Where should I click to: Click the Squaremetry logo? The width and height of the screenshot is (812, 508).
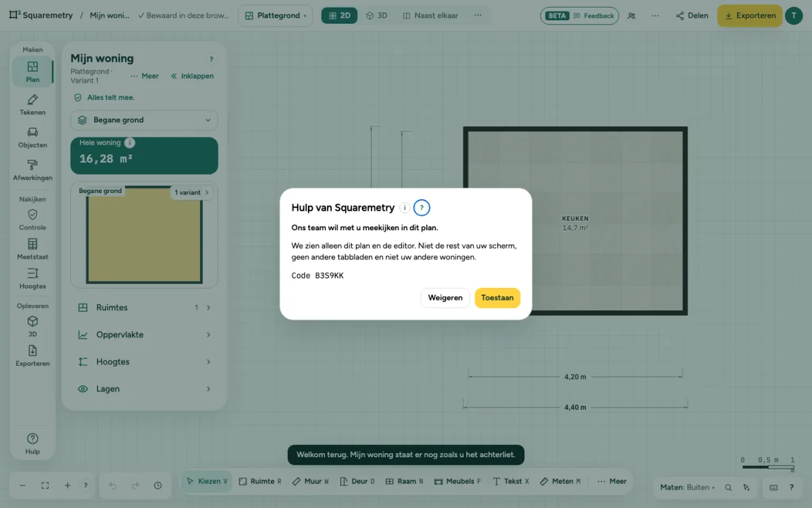[41, 16]
